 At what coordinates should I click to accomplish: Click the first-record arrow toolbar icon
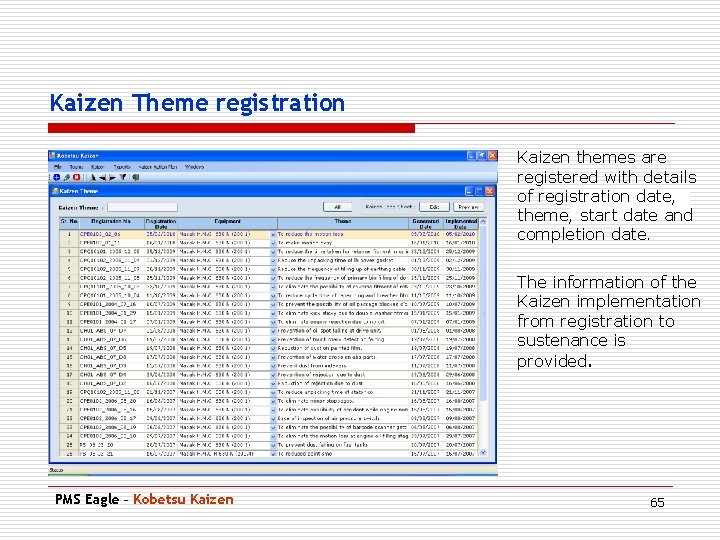[93, 177]
